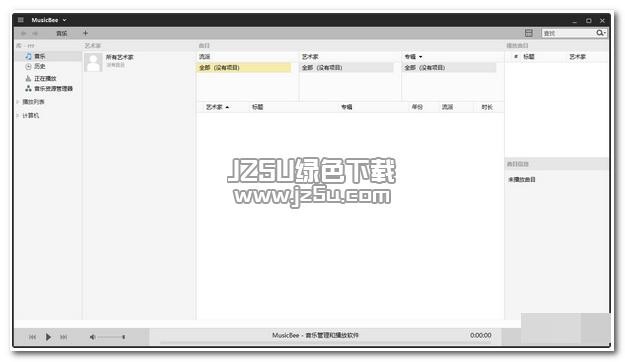Open search options magnifier dropdown
This screenshot has width=625, height=362.
[x=601, y=33]
